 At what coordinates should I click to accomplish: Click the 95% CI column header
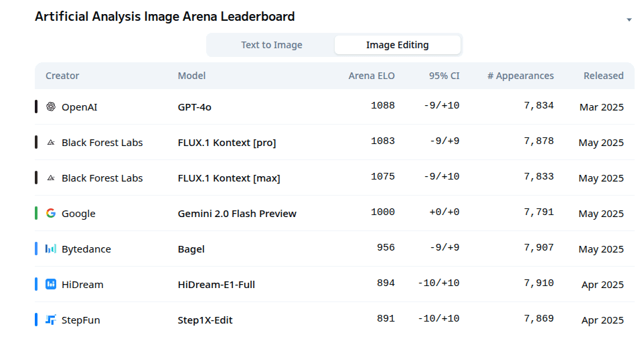point(445,76)
